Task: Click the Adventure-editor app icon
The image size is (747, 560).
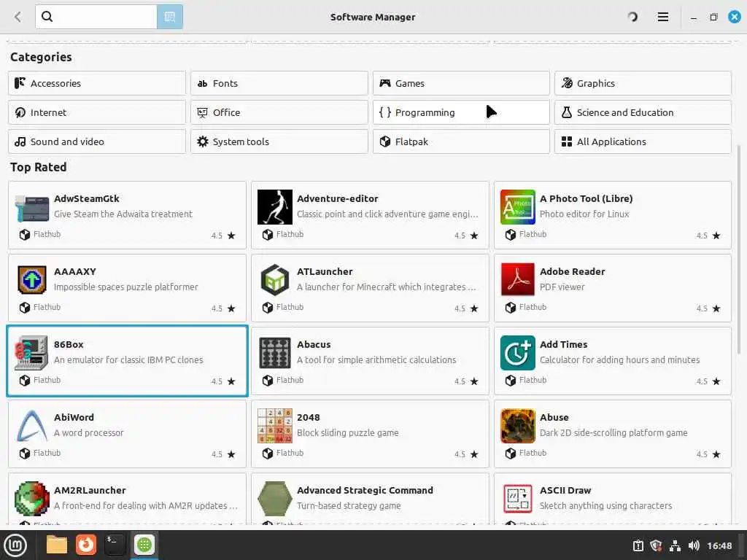Action: [x=275, y=207]
